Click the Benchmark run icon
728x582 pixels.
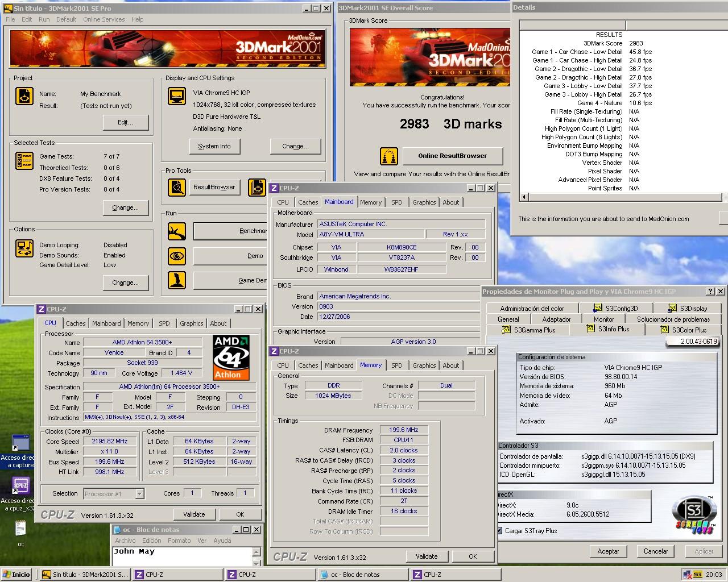[177, 231]
